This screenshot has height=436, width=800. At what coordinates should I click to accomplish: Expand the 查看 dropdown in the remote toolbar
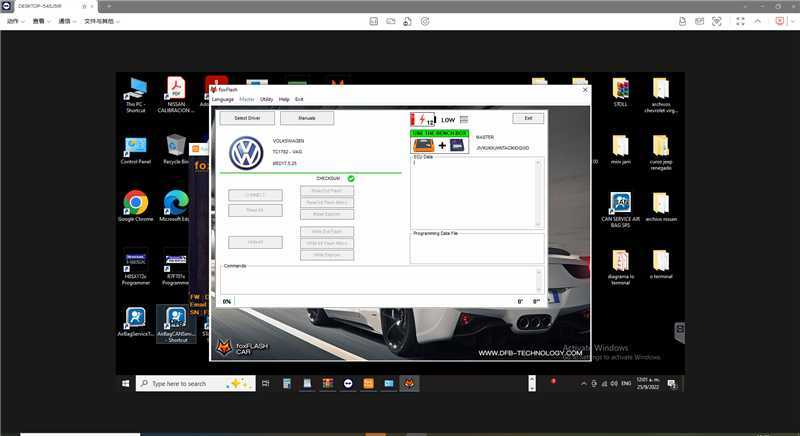(x=41, y=20)
